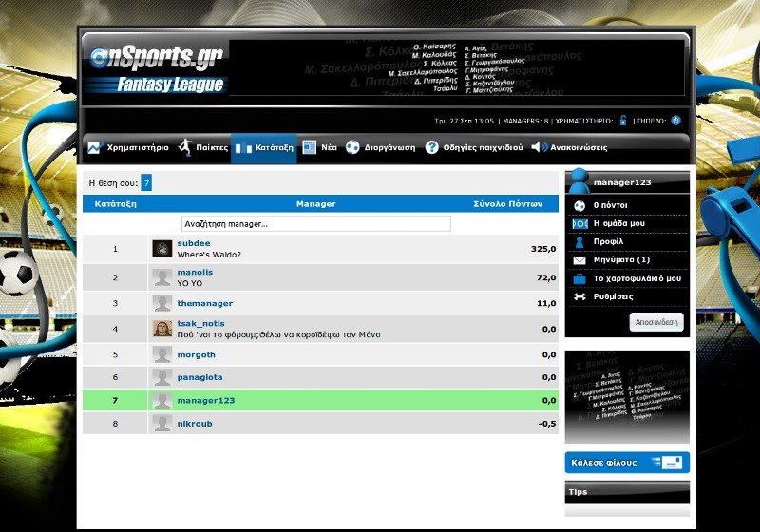760x532 pixels.
Task: Click the envelope icon beside Μηνύματα
Action: tap(579, 260)
